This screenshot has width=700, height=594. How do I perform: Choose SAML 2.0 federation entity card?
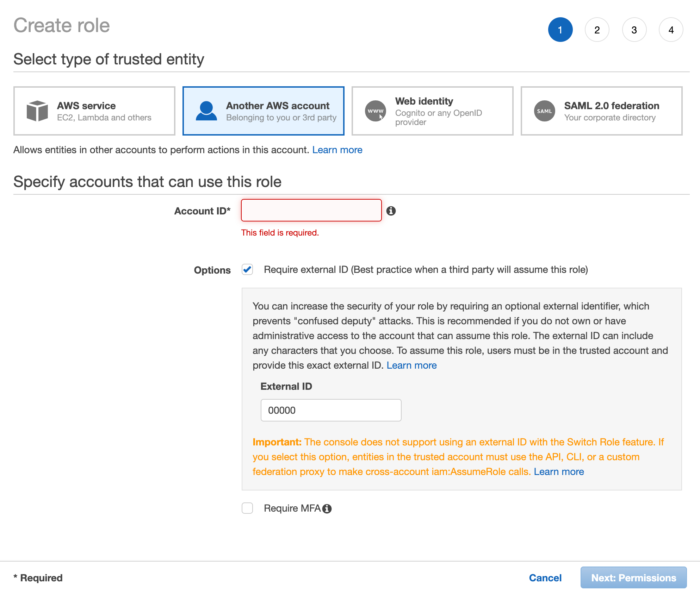(601, 111)
